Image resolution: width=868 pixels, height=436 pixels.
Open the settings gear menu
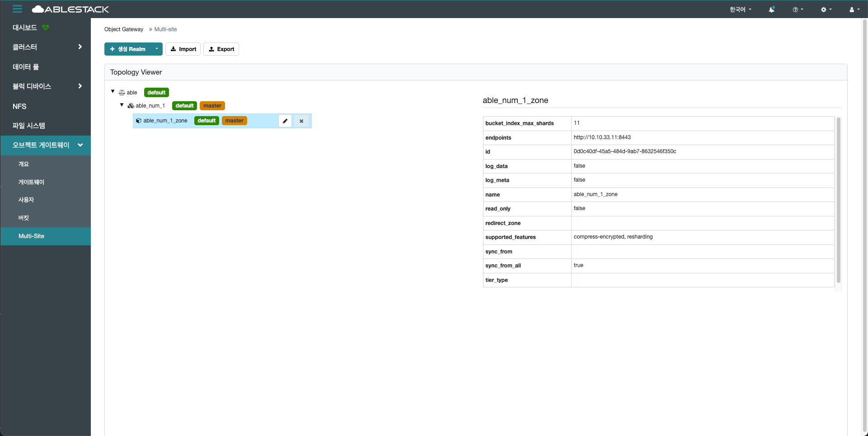click(x=826, y=9)
